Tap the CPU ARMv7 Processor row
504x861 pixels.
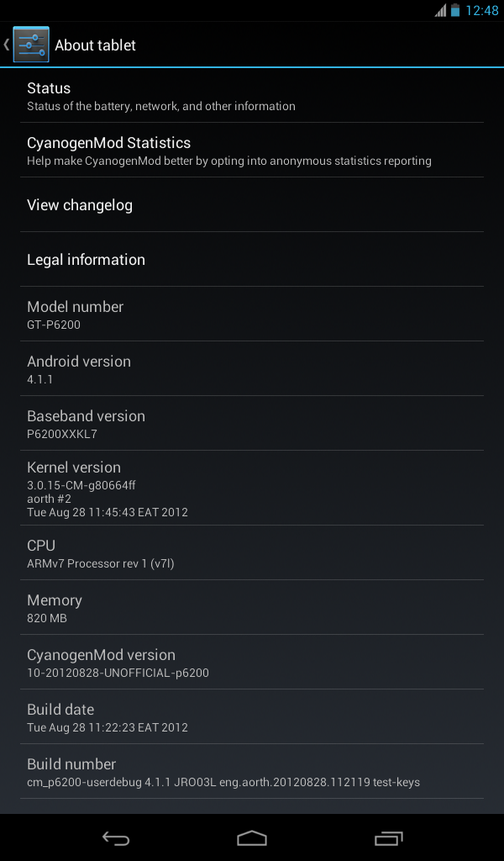[x=252, y=553]
